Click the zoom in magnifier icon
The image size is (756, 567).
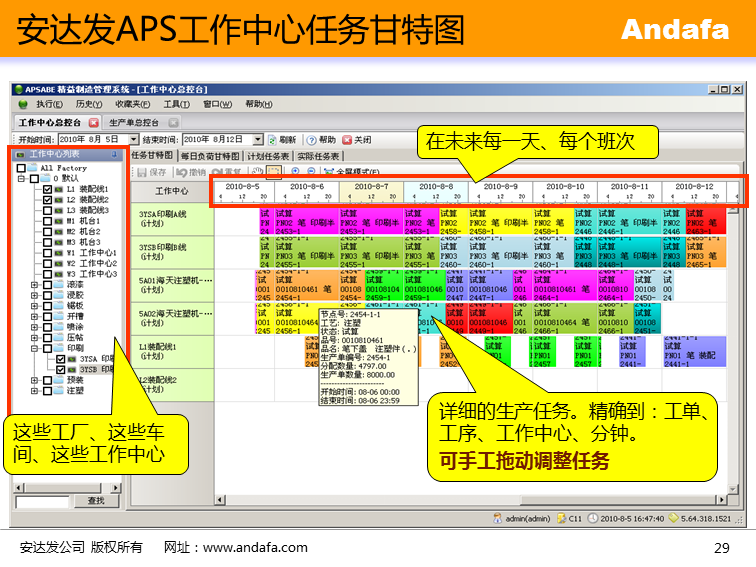point(295,172)
